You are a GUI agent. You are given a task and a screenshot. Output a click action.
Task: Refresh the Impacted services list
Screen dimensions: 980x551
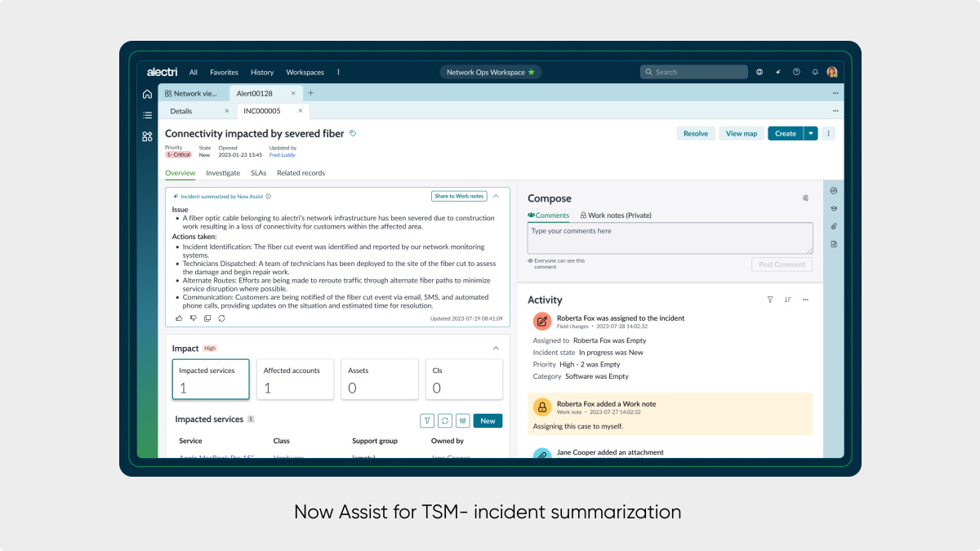(x=445, y=420)
